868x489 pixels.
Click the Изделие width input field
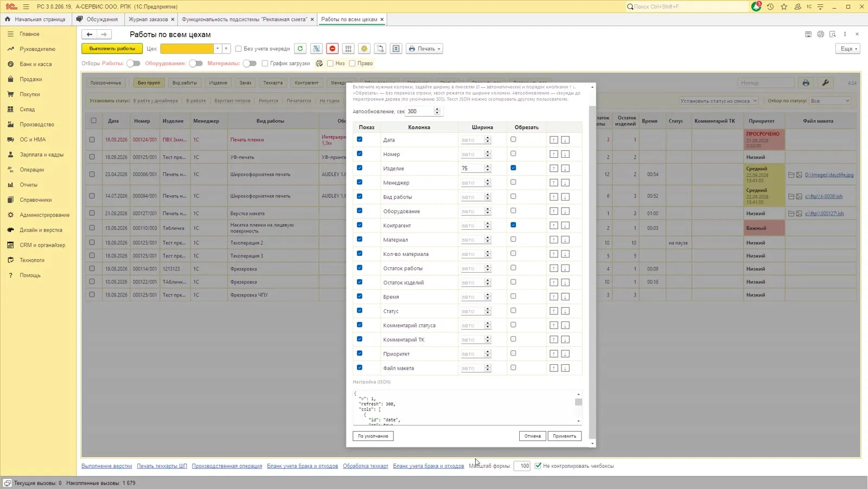coord(472,169)
